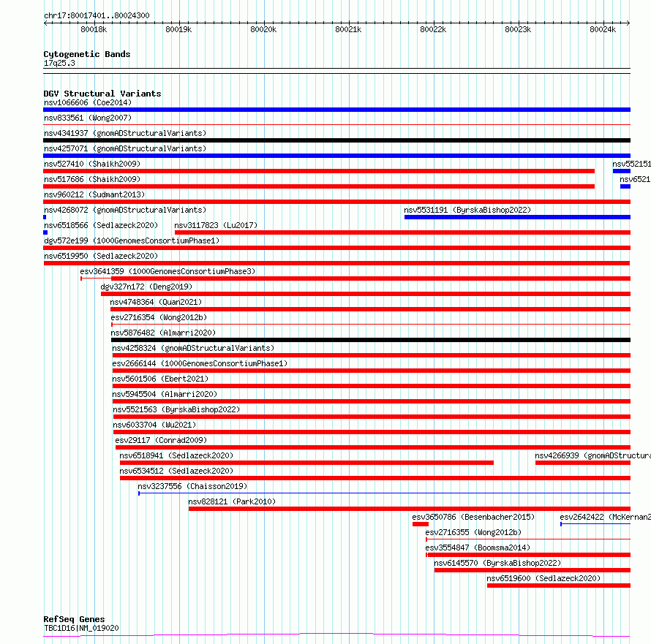651x644 pixels.
Task: Click the chr17:80017401..80024300 coordinate text
Action: [x=97, y=15]
